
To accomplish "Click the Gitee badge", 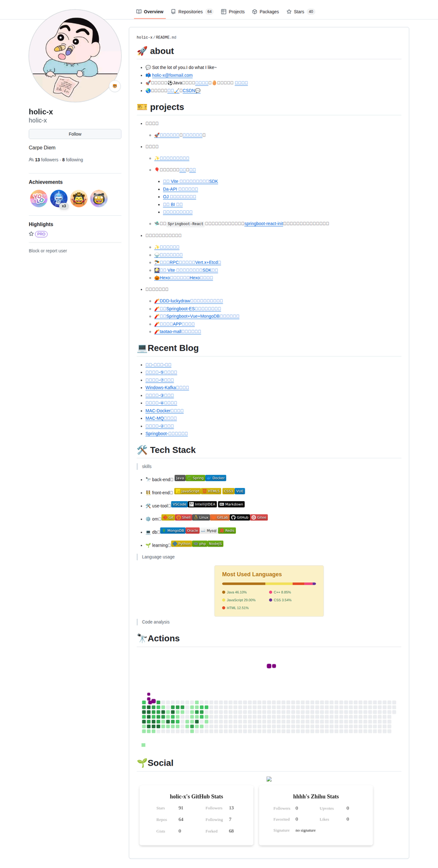I will tap(259, 518).
